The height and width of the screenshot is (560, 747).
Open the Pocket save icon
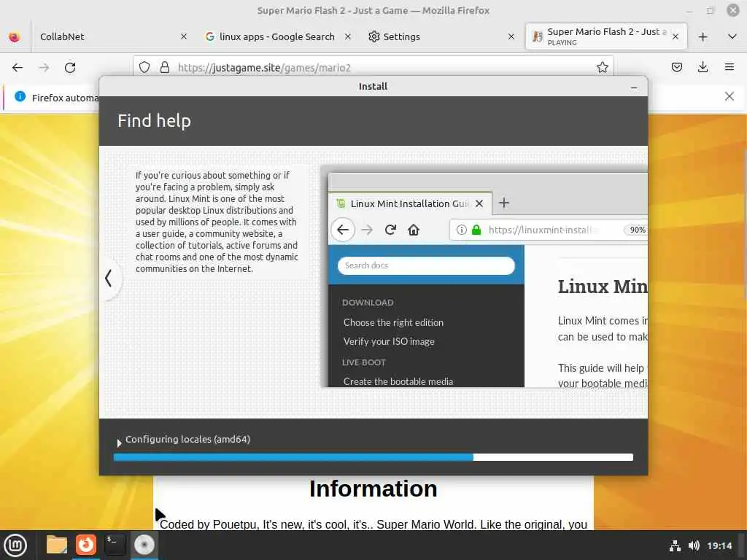[x=676, y=67]
